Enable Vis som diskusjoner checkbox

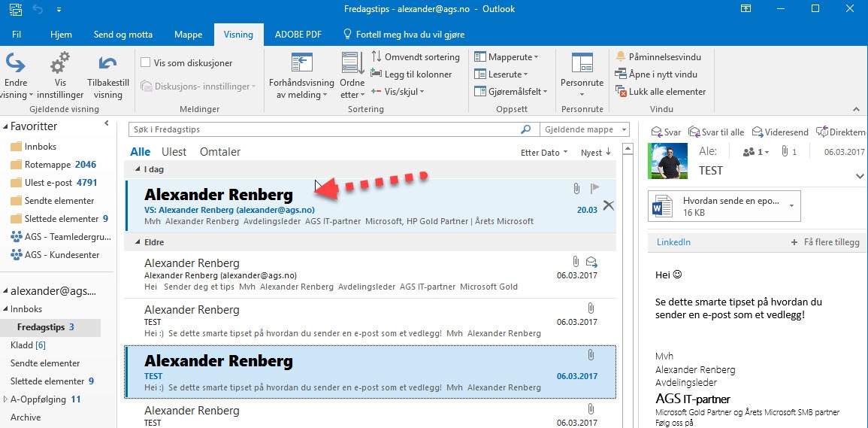pos(146,62)
